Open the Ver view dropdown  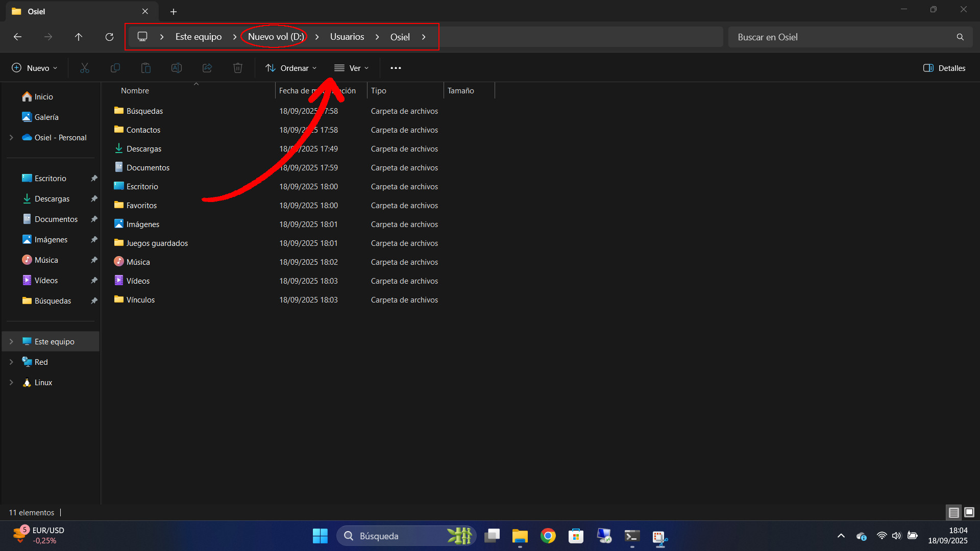pos(352,68)
